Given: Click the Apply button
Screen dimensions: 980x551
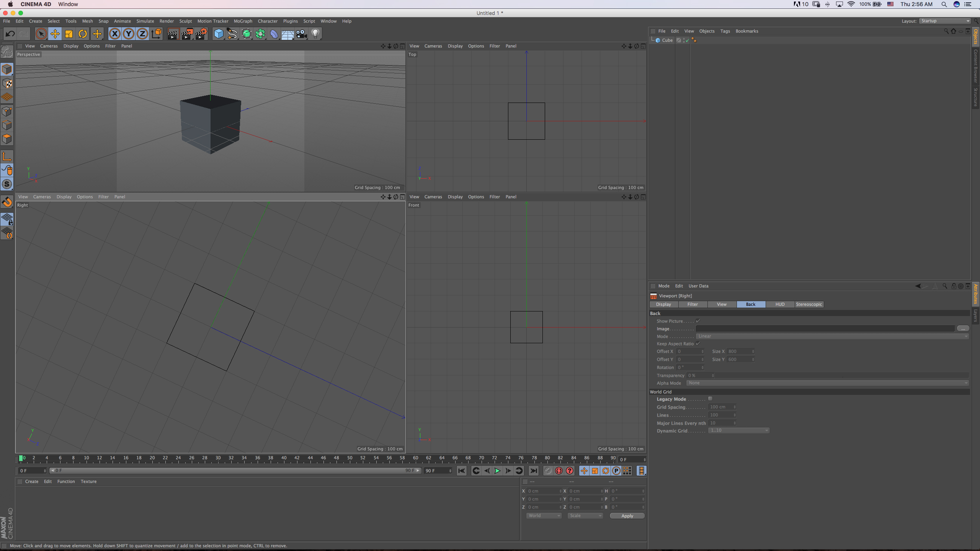Looking at the screenshot, I should 627,516.
